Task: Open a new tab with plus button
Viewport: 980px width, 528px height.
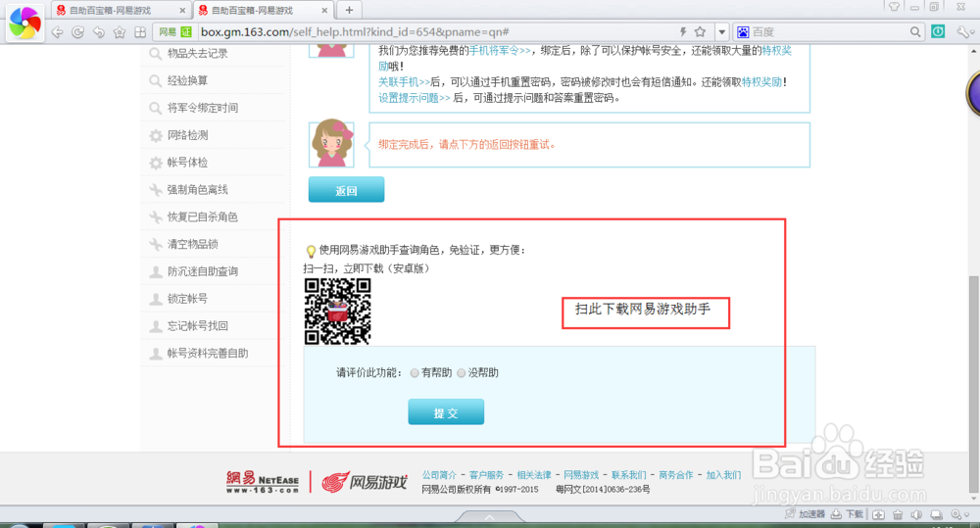Action: [350, 10]
